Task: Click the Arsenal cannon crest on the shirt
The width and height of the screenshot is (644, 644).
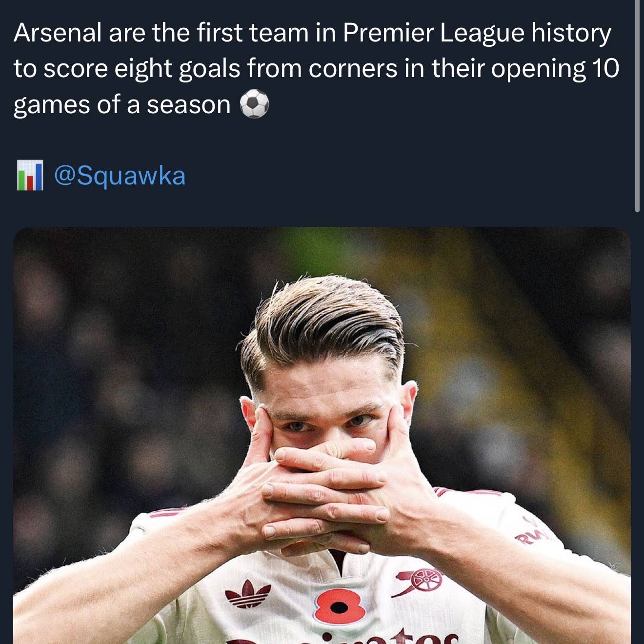Action: point(417,582)
